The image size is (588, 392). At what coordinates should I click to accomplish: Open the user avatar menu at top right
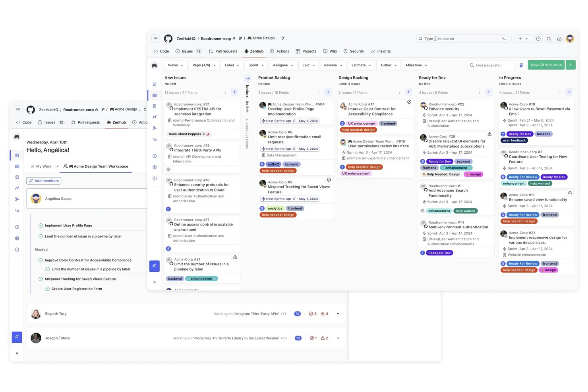pyautogui.click(x=570, y=39)
